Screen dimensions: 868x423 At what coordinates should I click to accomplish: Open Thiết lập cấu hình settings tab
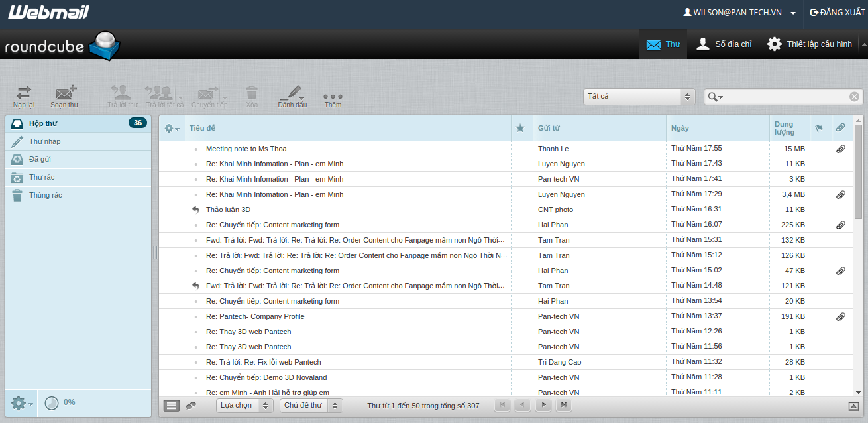(x=809, y=44)
